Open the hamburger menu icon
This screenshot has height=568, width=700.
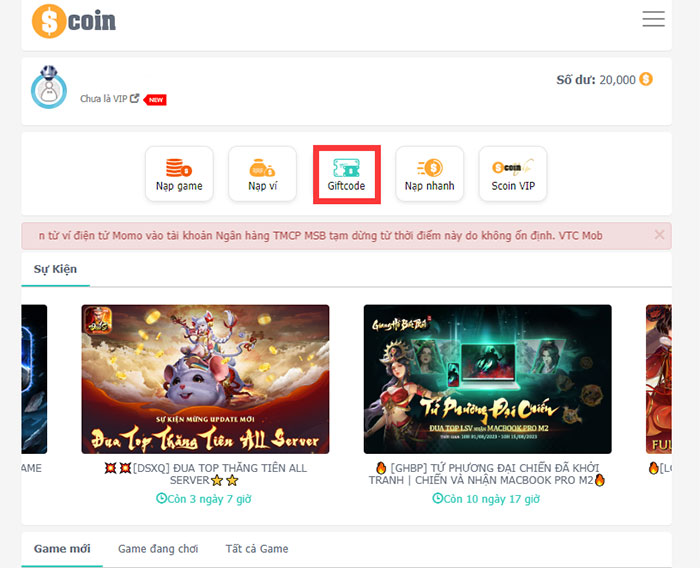(654, 19)
